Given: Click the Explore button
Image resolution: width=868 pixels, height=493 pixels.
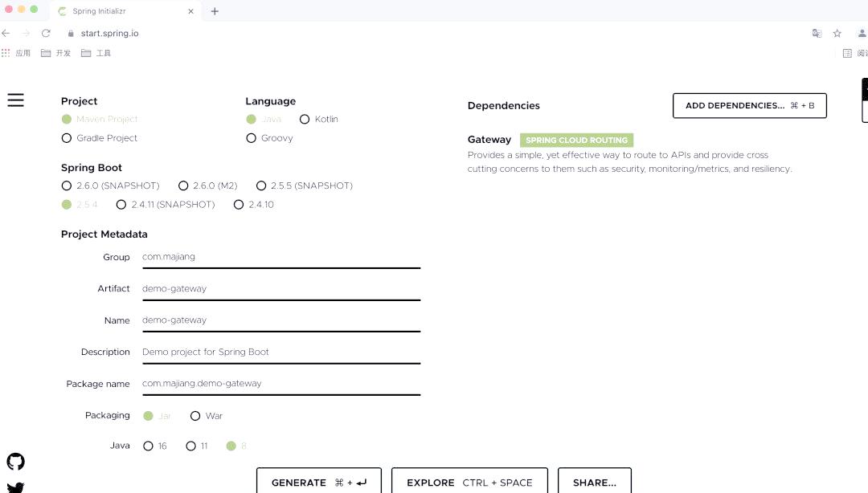Looking at the screenshot, I should click(x=469, y=482).
